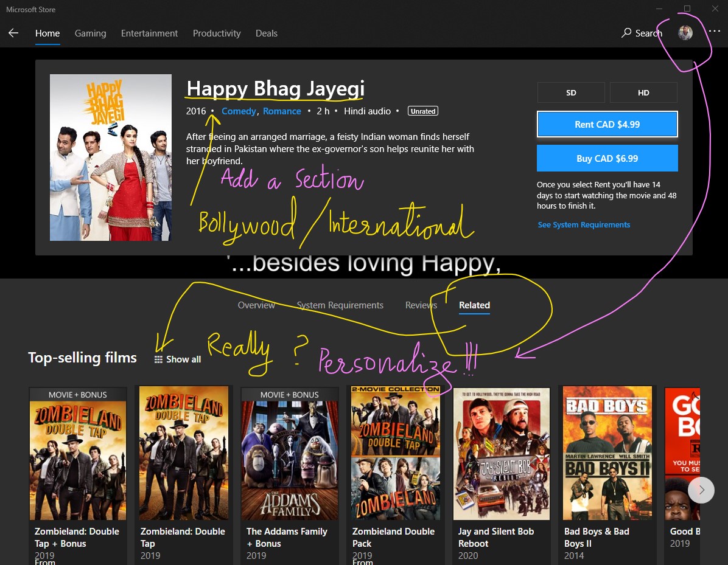Click the Comedy genre link
This screenshot has height=565, width=728.
coord(239,111)
